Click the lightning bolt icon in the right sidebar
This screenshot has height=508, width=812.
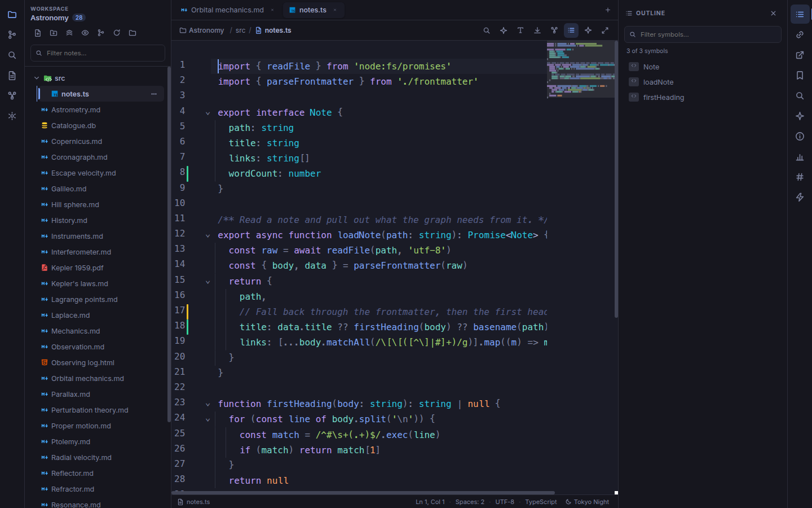pyautogui.click(x=800, y=198)
